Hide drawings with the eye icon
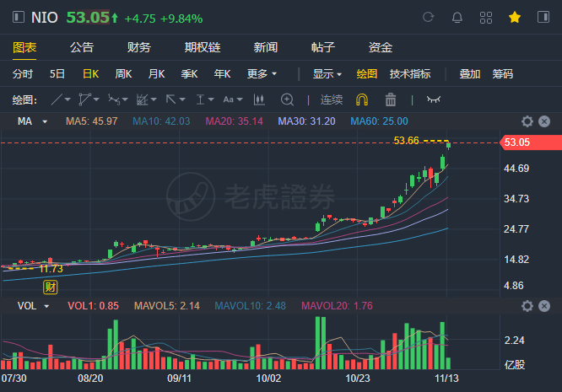 pyautogui.click(x=434, y=99)
